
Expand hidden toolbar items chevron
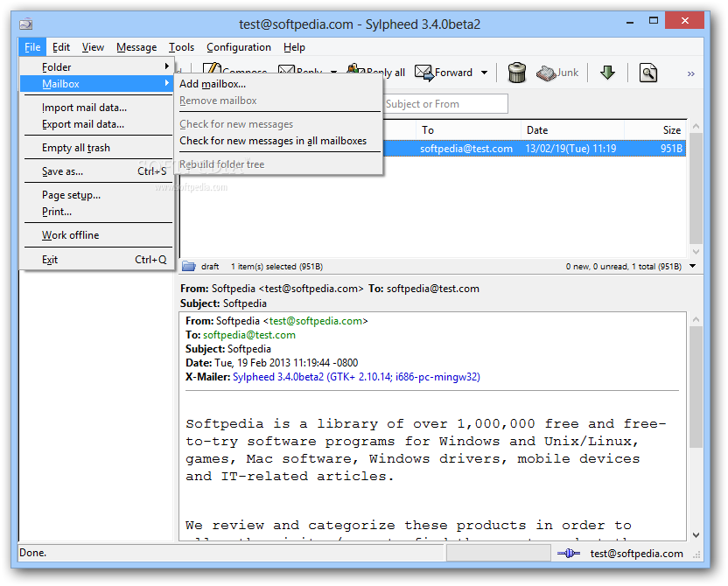[691, 73]
